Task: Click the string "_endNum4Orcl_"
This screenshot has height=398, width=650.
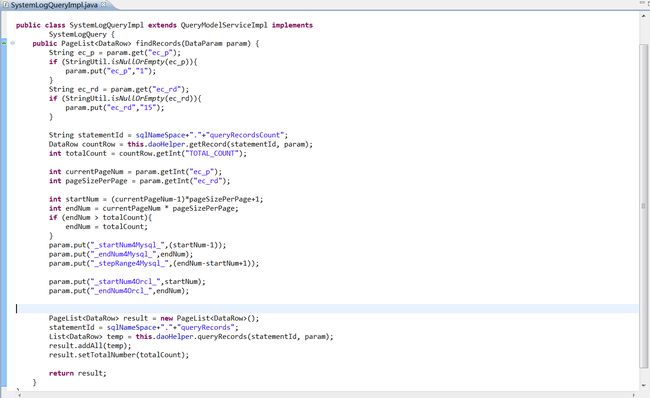Action: click(121, 291)
